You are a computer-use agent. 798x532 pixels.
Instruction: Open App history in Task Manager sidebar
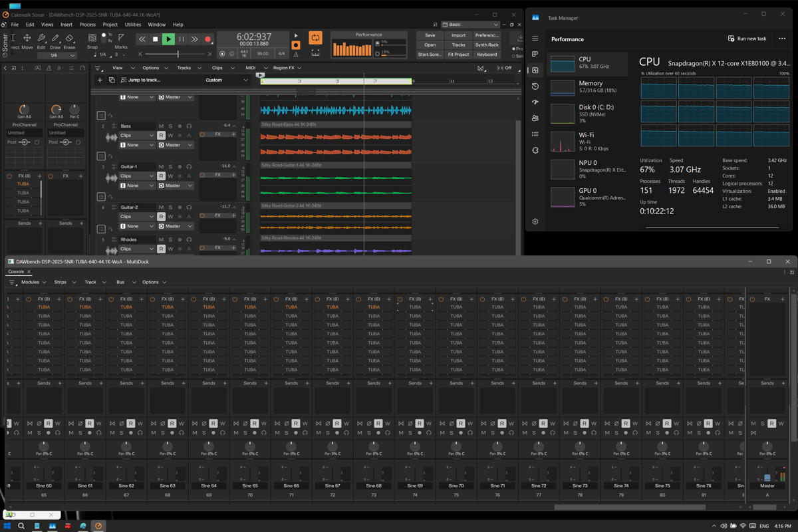point(535,86)
